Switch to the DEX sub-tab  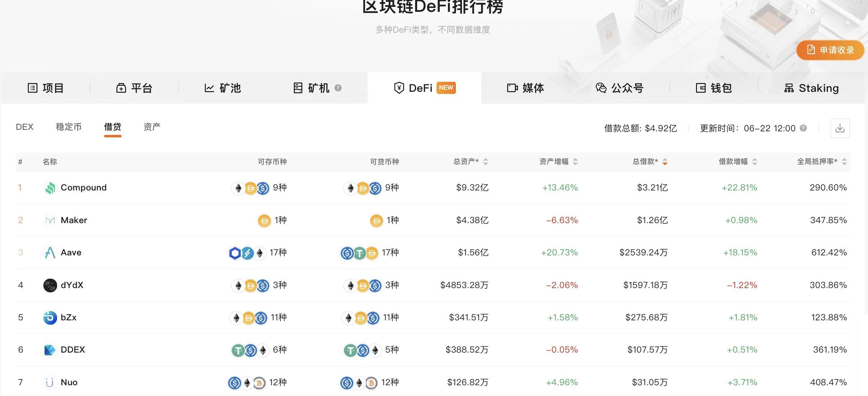tap(24, 127)
